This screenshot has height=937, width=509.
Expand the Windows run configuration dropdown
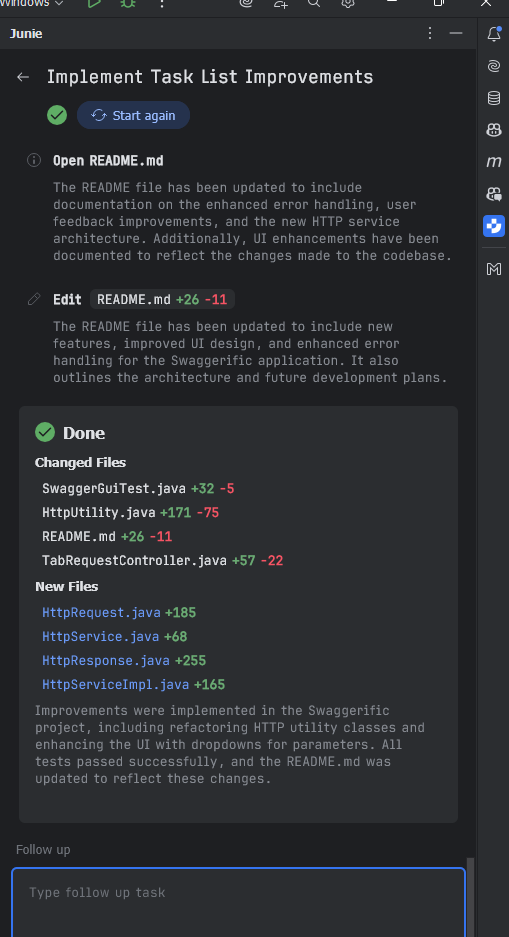pyautogui.click(x=32, y=4)
